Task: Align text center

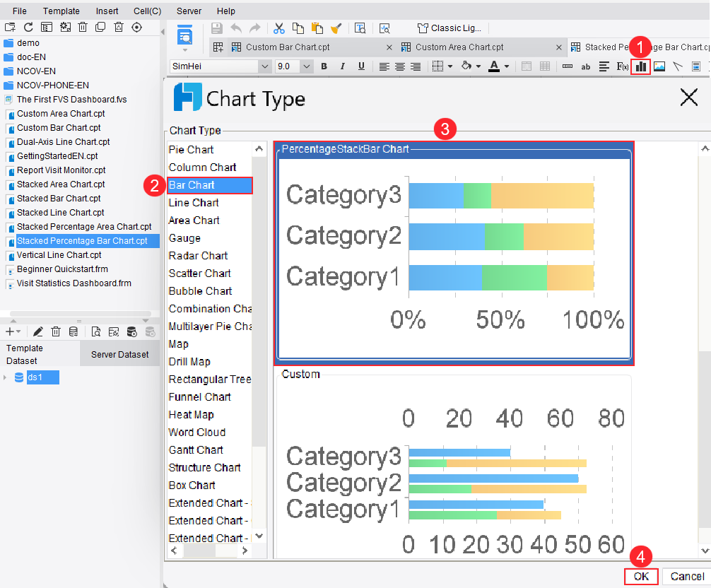Action: (x=400, y=66)
